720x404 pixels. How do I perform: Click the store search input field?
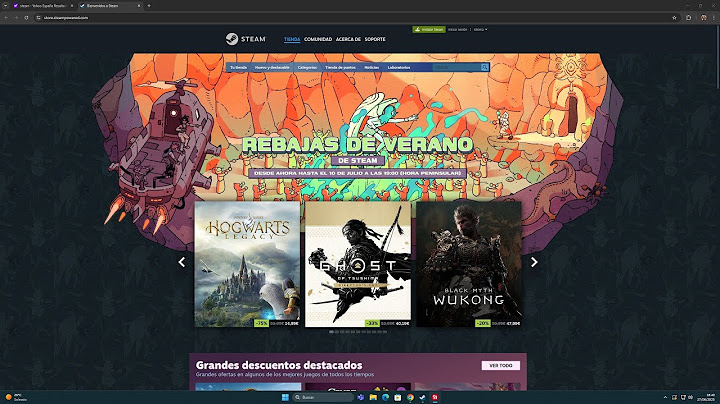coord(456,67)
